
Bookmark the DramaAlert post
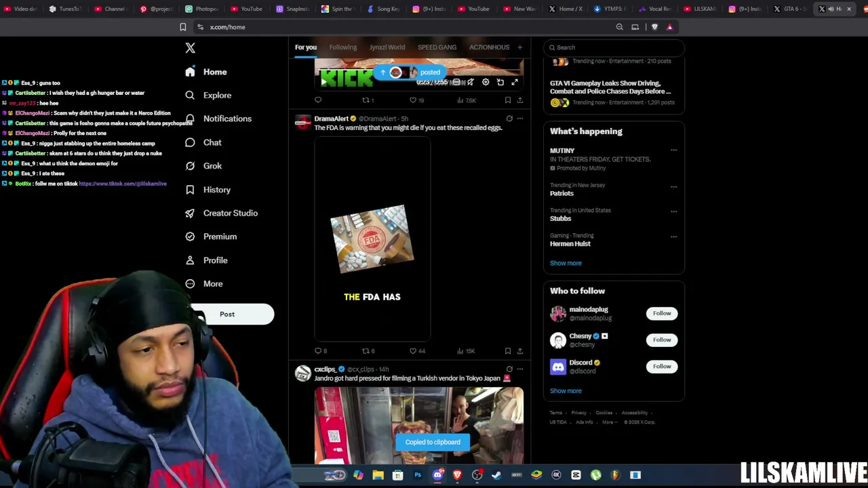pos(507,351)
